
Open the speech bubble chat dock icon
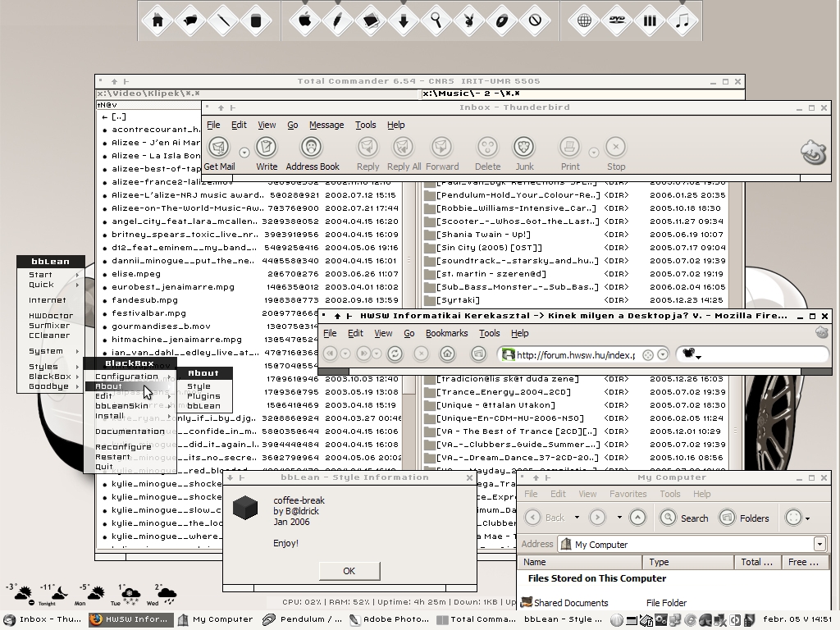click(x=190, y=21)
